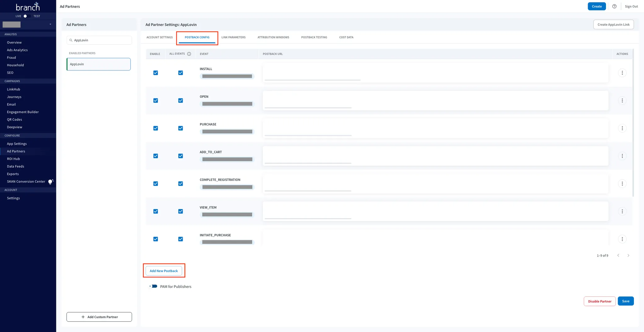Open SKAN Conversion Center
This screenshot has height=332, width=644.
[26, 181]
